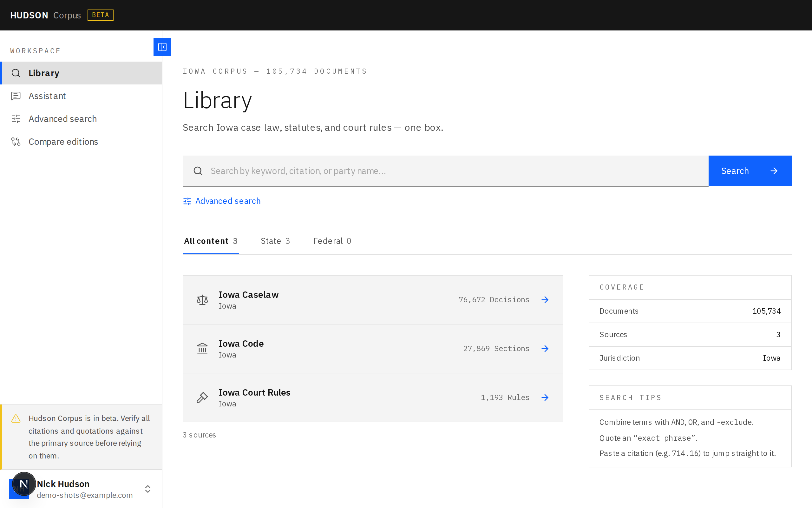This screenshot has height=508, width=812.
Task: Click the gavel icon for Iowa Court Rules
Action: tap(202, 398)
